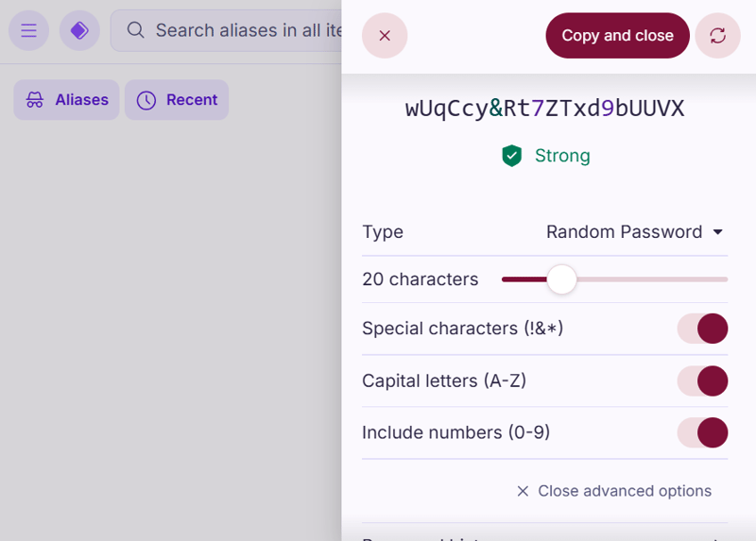Click the Strong strength label
The width and height of the screenshot is (756, 541).
click(562, 156)
